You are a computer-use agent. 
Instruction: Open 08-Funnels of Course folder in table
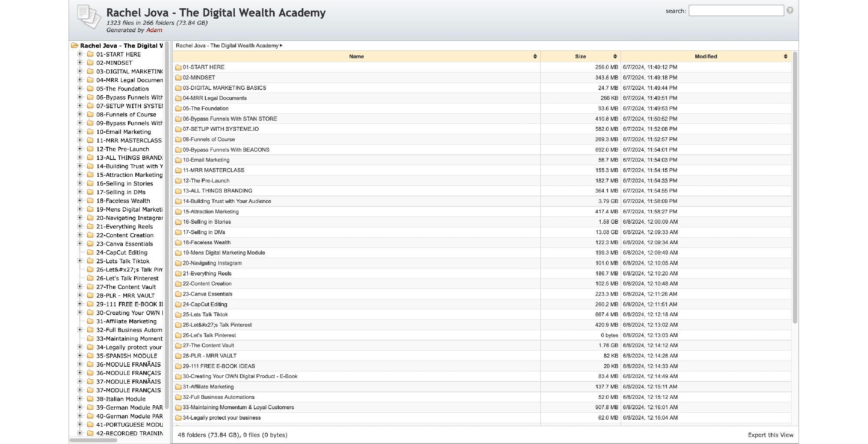[209, 139]
